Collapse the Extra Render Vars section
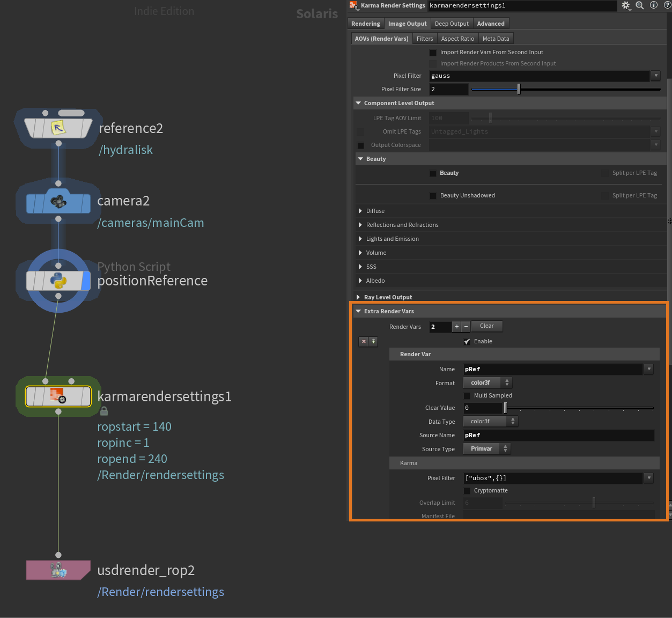 358,311
